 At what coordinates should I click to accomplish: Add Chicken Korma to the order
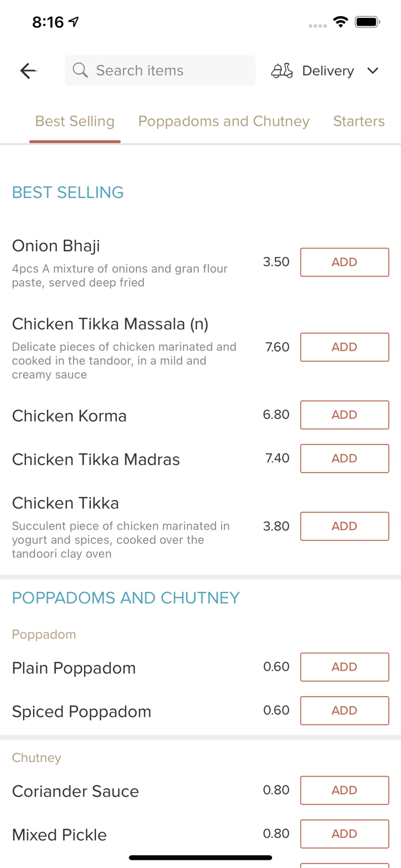point(344,414)
